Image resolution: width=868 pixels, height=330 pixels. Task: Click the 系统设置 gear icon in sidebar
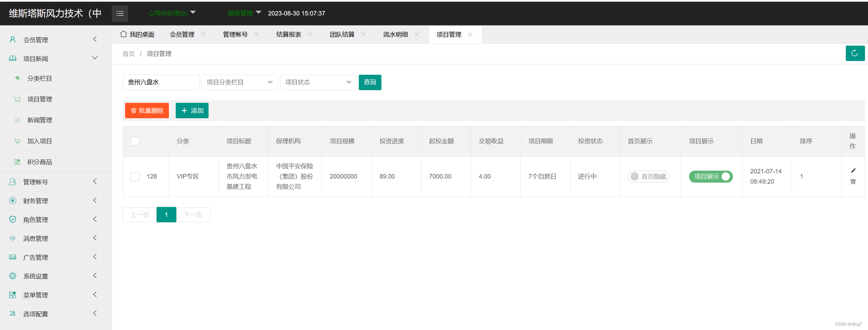[13, 276]
